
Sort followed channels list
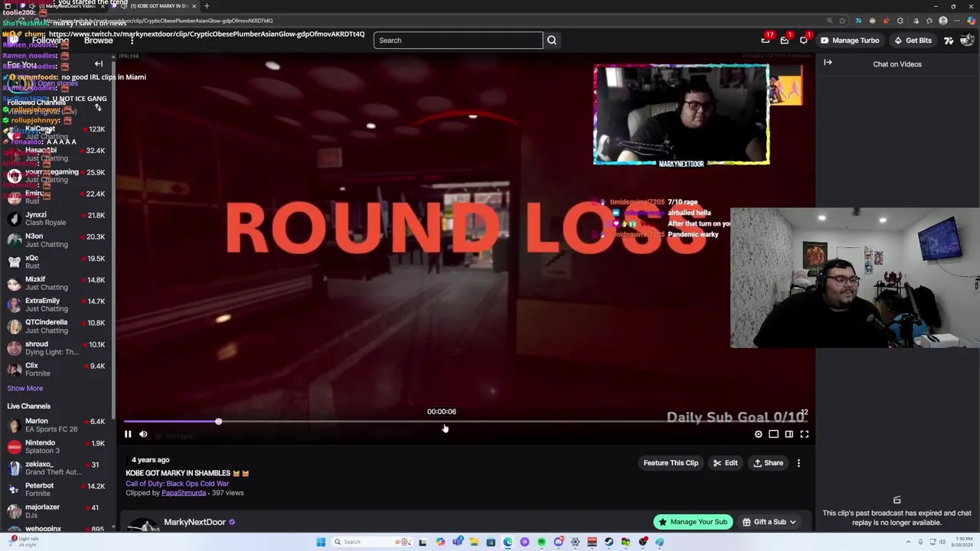click(x=98, y=107)
